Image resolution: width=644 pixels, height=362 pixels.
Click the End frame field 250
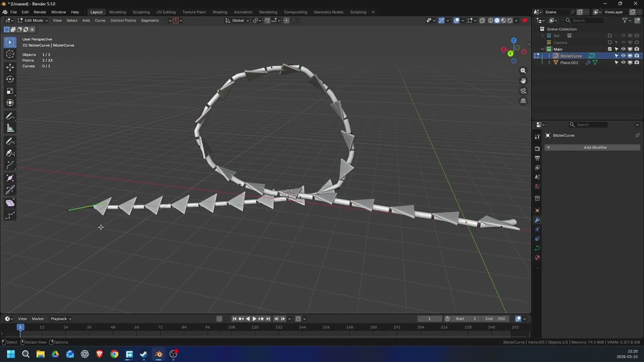pyautogui.click(x=496, y=319)
